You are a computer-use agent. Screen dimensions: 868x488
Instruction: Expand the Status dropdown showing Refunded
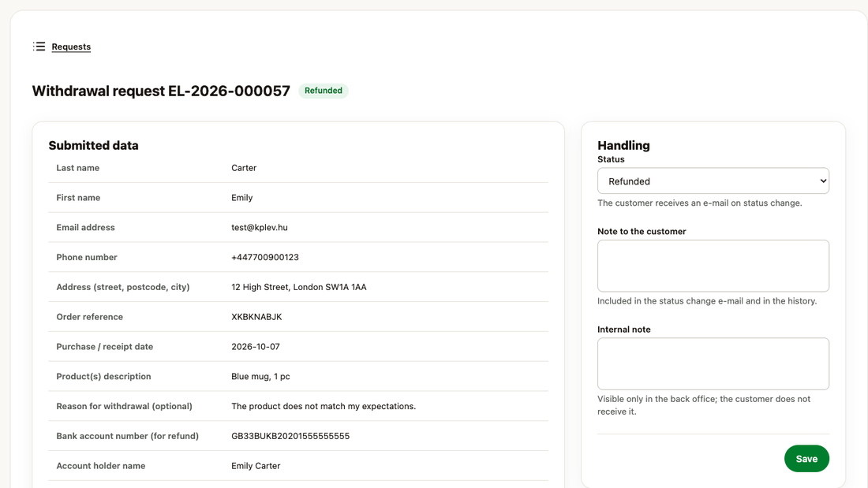click(x=713, y=181)
